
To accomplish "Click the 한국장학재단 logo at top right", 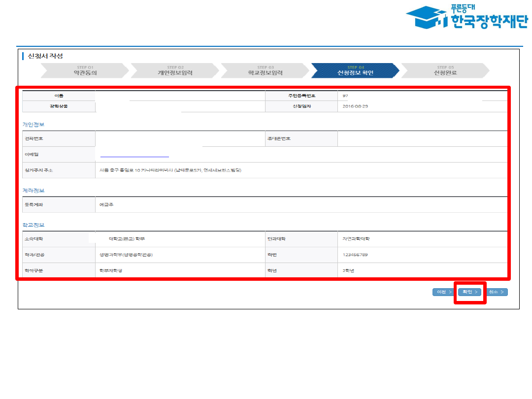I will tap(466, 17).
